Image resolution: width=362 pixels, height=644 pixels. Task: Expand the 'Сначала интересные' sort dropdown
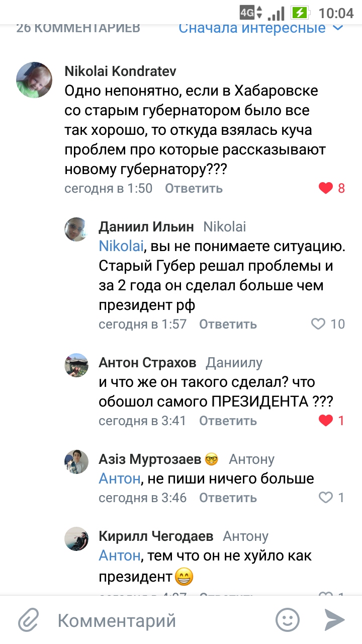click(x=252, y=28)
